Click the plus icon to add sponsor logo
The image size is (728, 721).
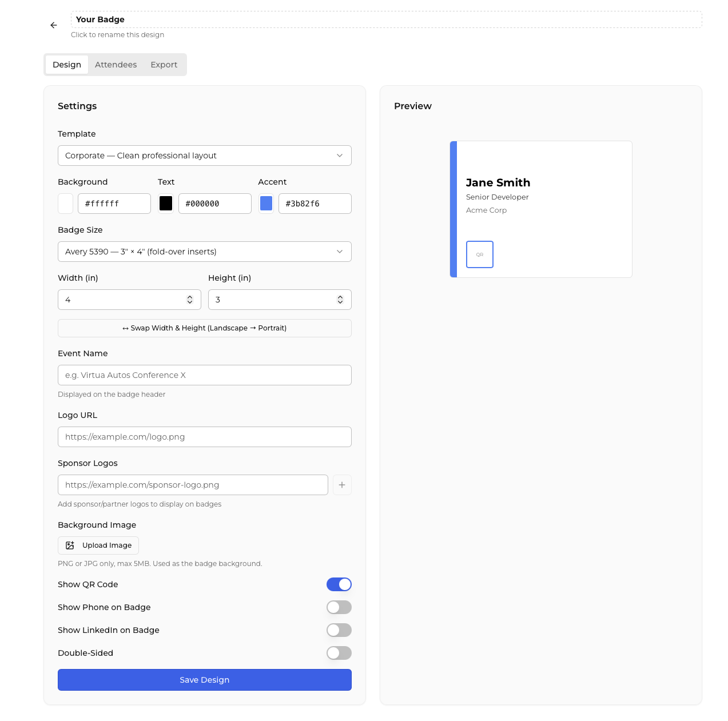(x=342, y=485)
